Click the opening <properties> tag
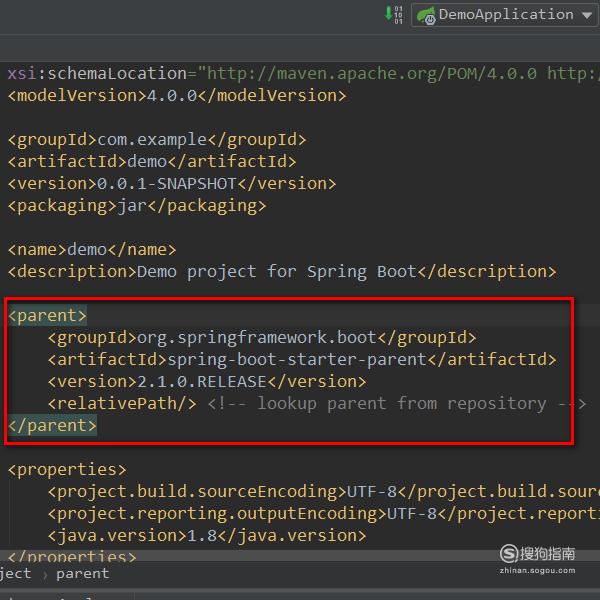This screenshot has height=600, width=600. point(67,470)
